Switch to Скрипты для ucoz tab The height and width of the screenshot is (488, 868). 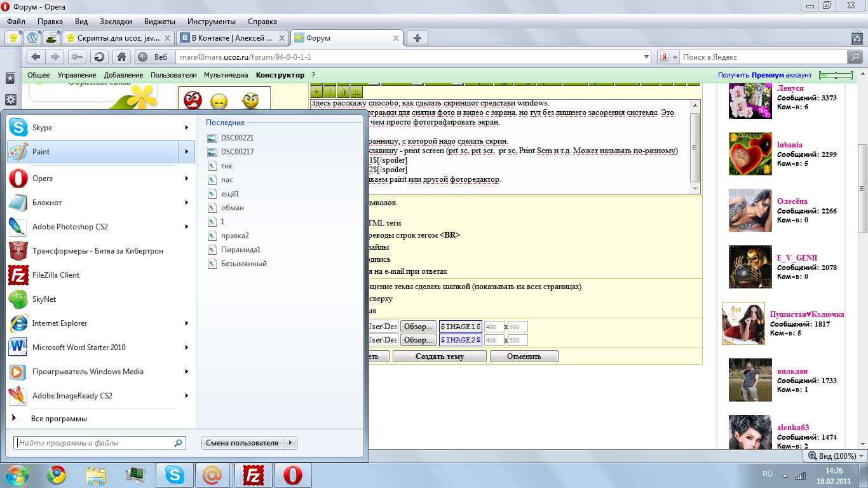click(118, 38)
